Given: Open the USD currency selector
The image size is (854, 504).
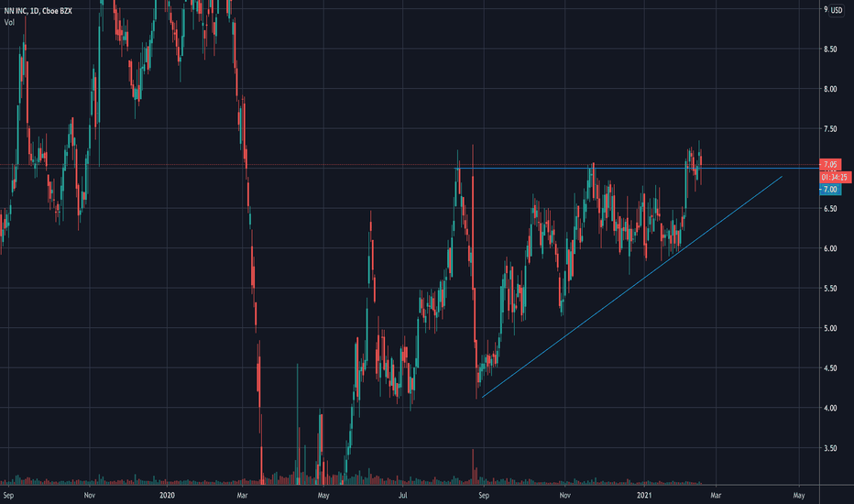Looking at the screenshot, I should [x=836, y=10].
